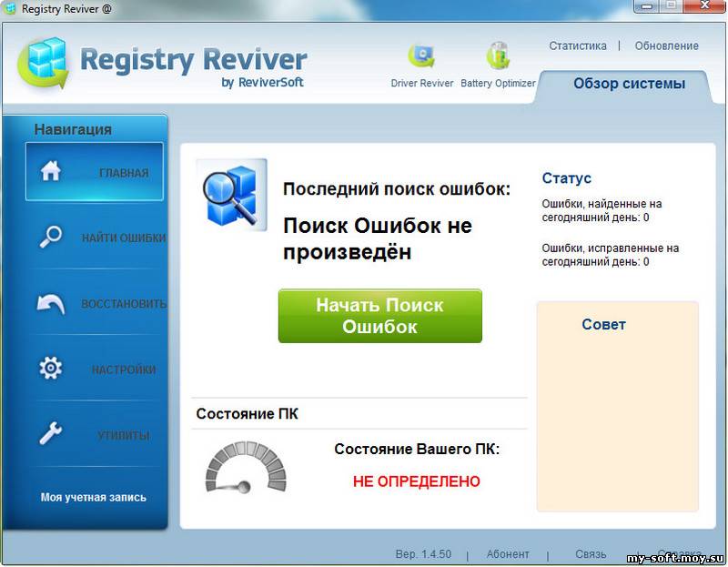Screen dimensions: 728x567
Task: Click the undo arrow icon for Восстановить
Action: pyautogui.click(x=51, y=303)
